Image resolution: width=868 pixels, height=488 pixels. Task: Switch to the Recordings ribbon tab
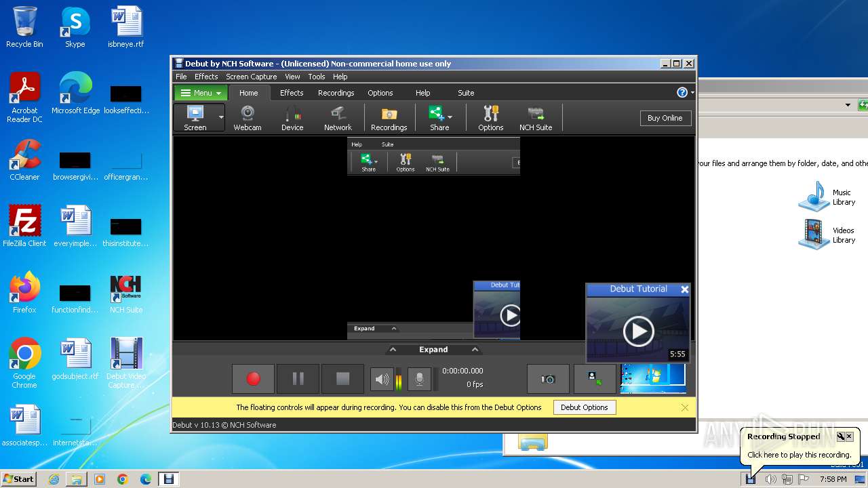pyautogui.click(x=336, y=93)
